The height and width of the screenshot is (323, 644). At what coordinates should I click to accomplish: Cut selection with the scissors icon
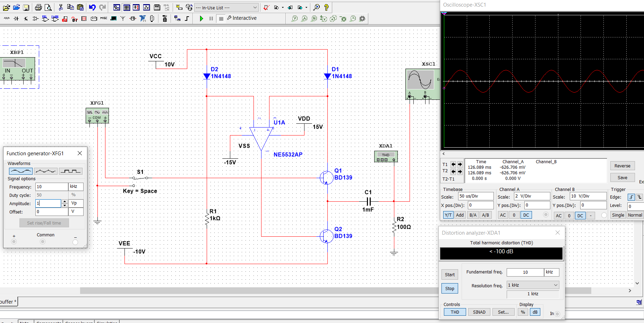[x=61, y=7]
